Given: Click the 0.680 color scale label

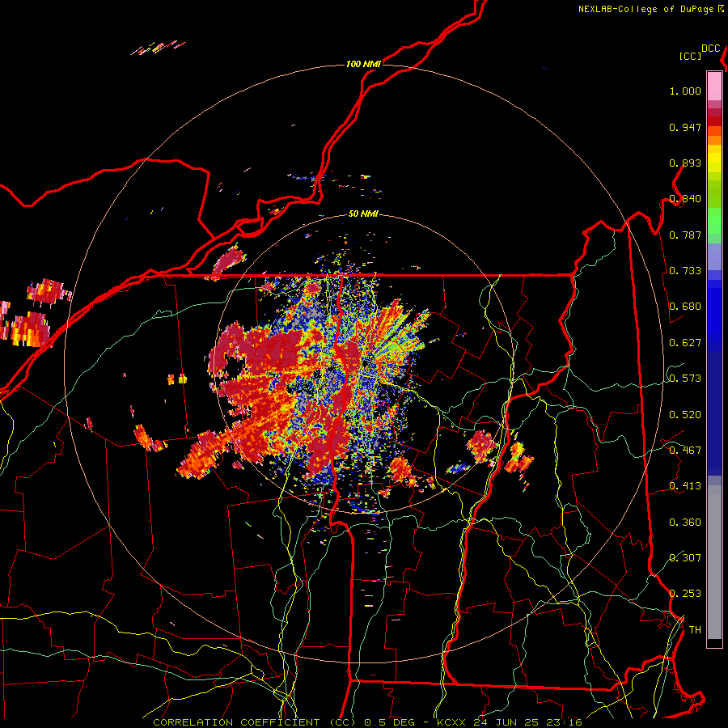Looking at the screenshot, I should coord(685,307).
